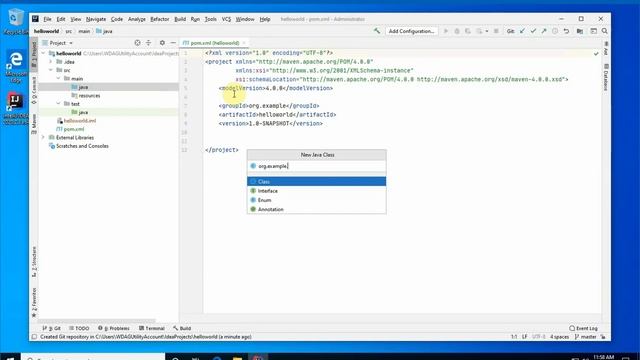Collapse the helloworld root node

[44, 53]
